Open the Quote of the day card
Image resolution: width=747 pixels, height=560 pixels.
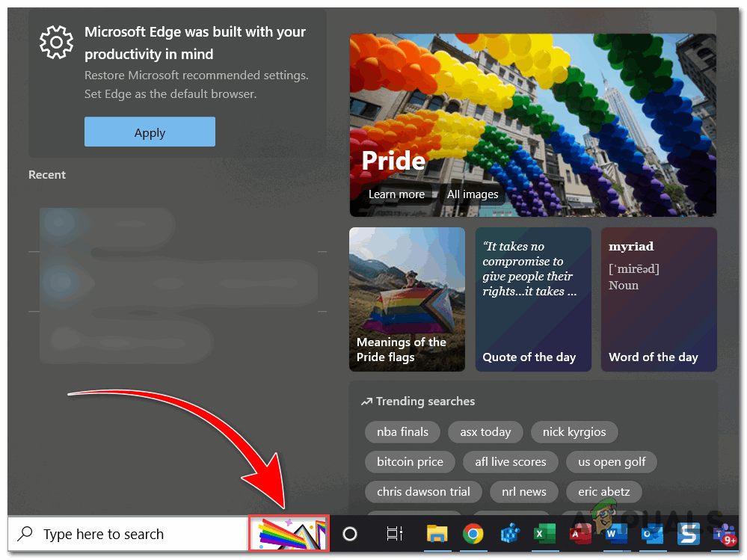click(x=533, y=299)
